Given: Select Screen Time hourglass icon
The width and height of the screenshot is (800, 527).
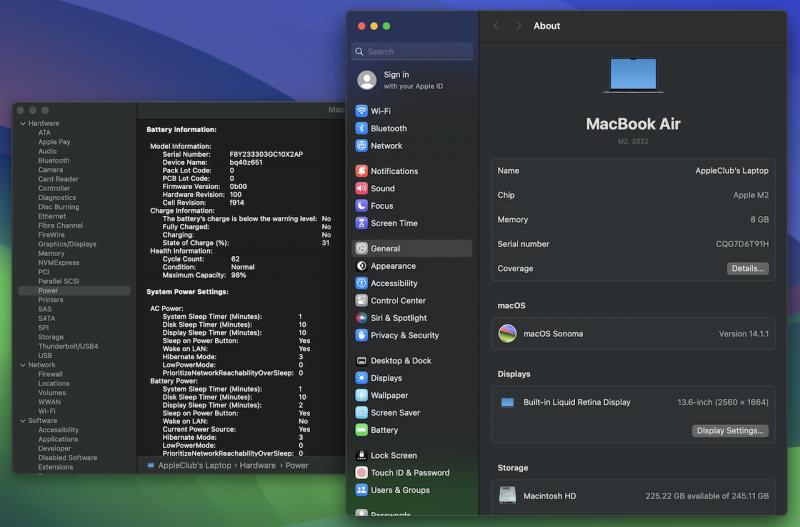Looking at the screenshot, I should (x=361, y=223).
